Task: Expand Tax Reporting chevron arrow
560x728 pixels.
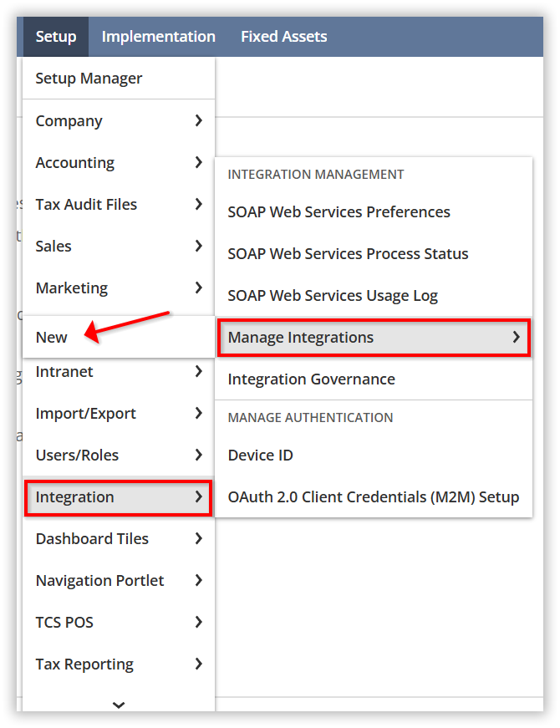Action: [199, 664]
